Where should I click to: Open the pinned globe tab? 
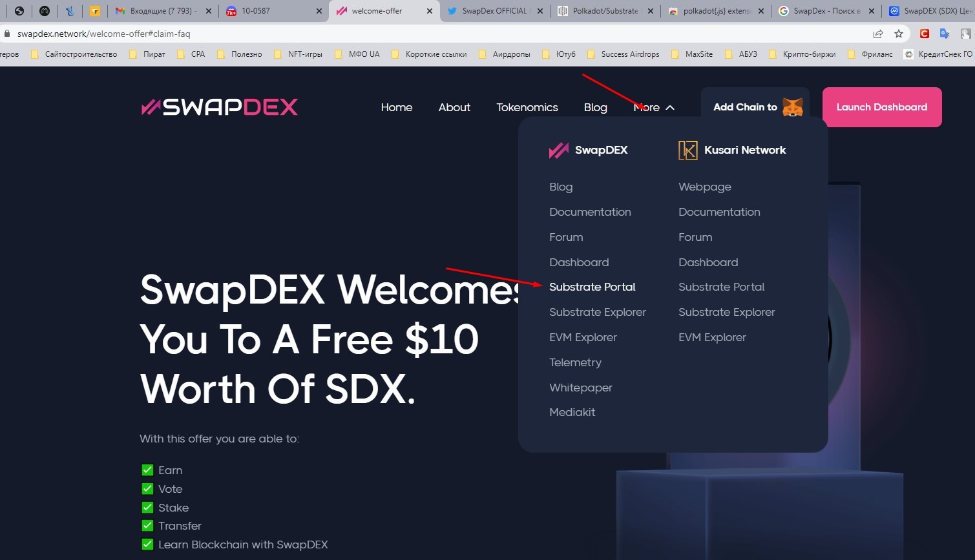point(19,11)
